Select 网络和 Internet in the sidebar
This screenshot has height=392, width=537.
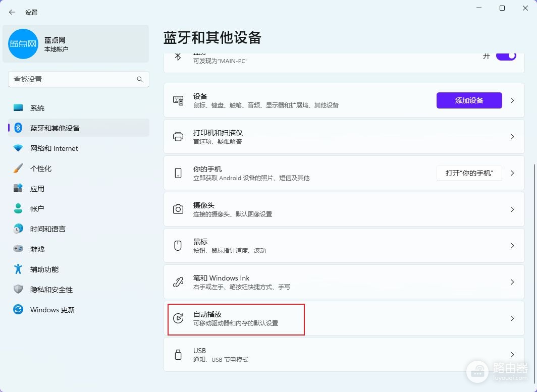(x=79, y=148)
